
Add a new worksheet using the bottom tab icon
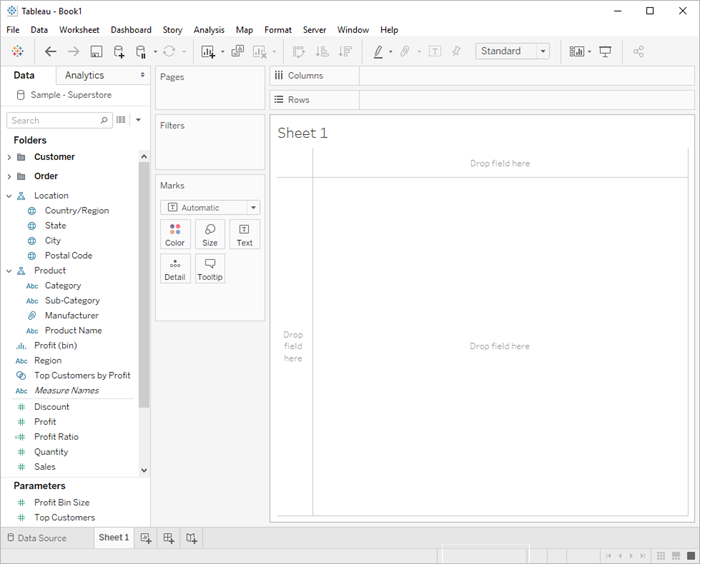click(x=146, y=538)
